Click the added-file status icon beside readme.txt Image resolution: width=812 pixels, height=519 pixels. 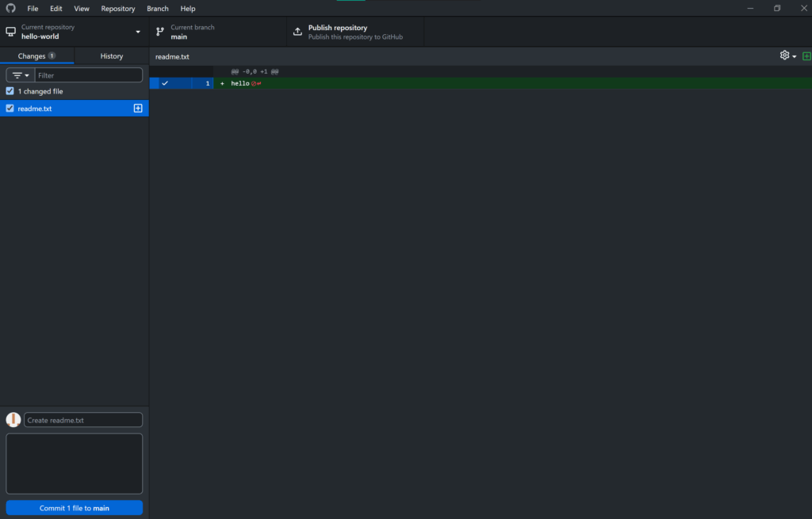pyautogui.click(x=138, y=109)
